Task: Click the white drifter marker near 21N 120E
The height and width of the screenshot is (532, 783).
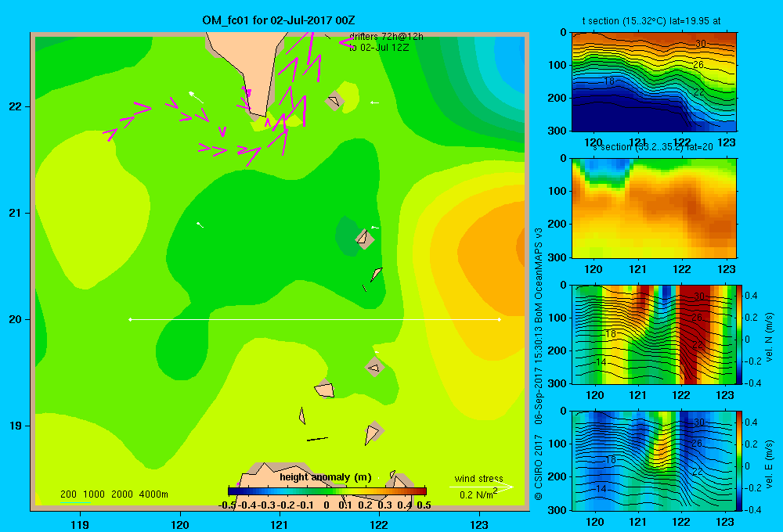Action: tap(200, 225)
